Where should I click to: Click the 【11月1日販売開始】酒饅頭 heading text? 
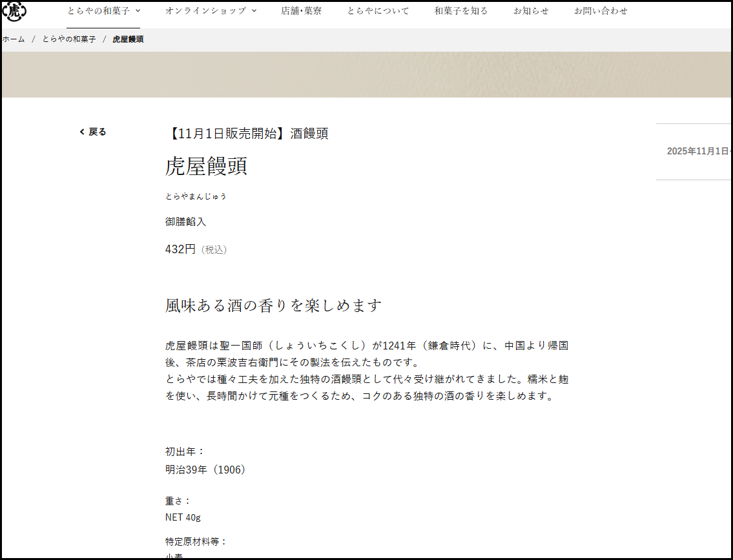tap(247, 134)
